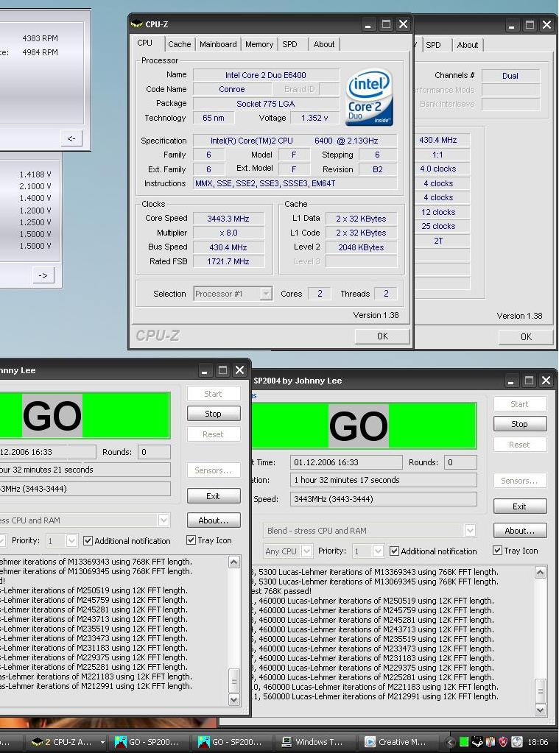Screen dimensions: 559x756
Task: Click the round grey icon beside the clock
Action: point(516,743)
